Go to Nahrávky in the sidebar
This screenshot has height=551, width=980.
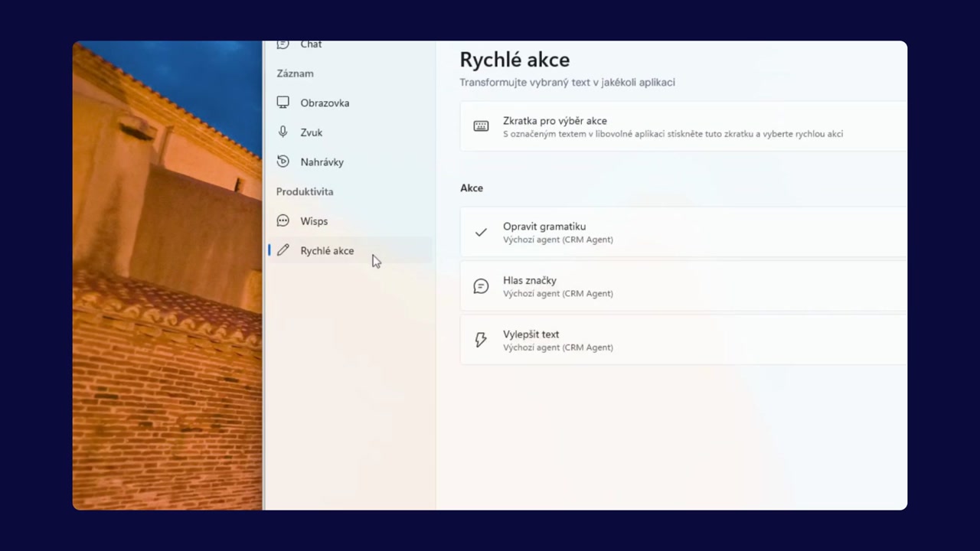tap(351, 161)
